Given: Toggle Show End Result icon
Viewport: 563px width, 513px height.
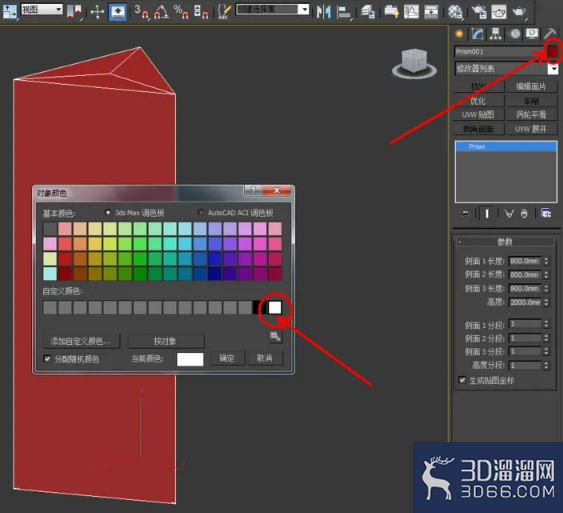Looking at the screenshot, I should tap(487, 214).
